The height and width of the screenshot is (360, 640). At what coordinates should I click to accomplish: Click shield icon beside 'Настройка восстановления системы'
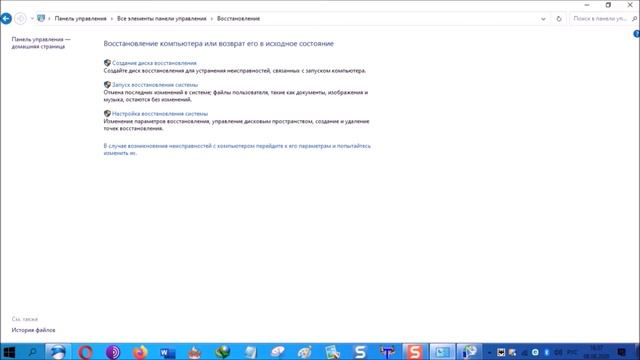click(x=107, y=113)
